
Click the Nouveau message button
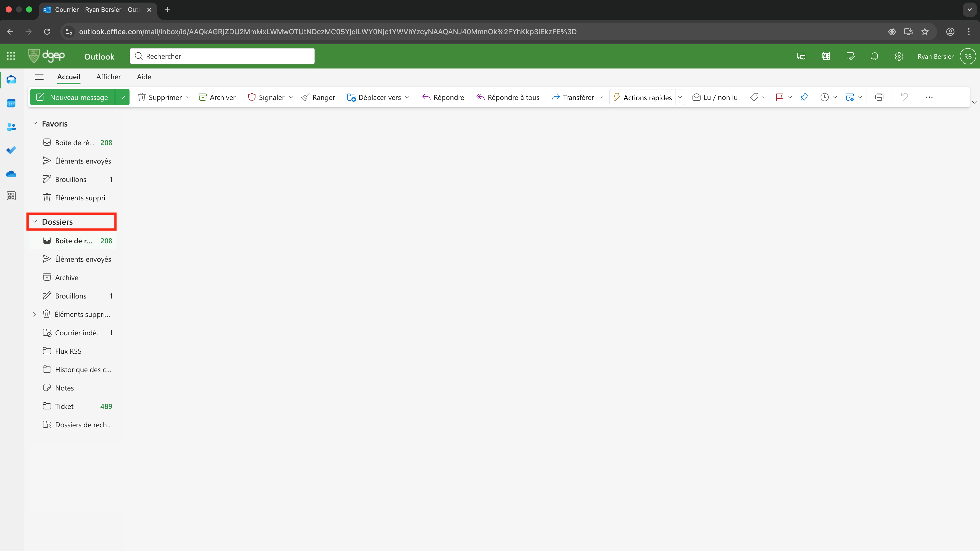point(72,97)
